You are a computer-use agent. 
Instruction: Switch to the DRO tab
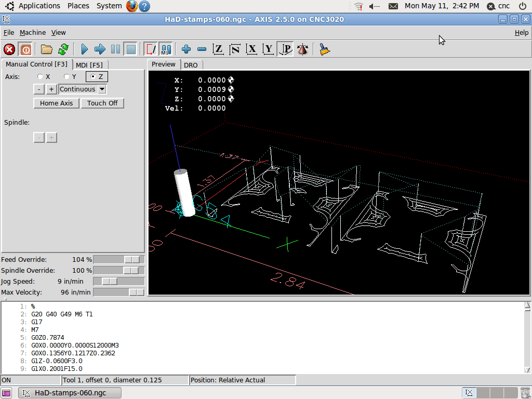pyautogui.click(x=191, y=65)
